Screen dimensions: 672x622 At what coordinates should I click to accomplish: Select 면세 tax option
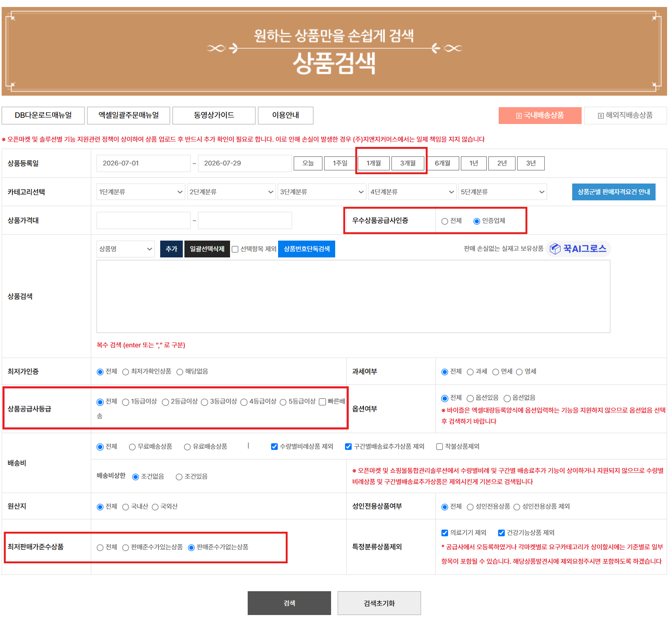click(495, 372)
